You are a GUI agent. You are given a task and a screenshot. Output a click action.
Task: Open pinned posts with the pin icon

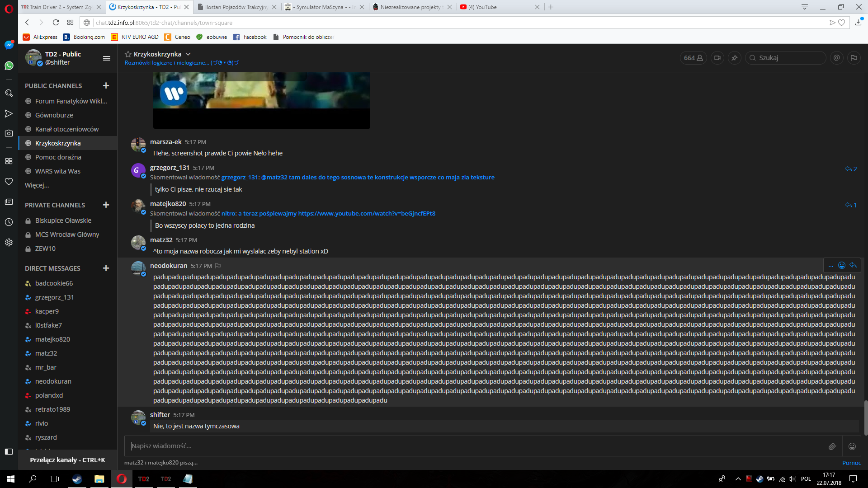point(734,58)
